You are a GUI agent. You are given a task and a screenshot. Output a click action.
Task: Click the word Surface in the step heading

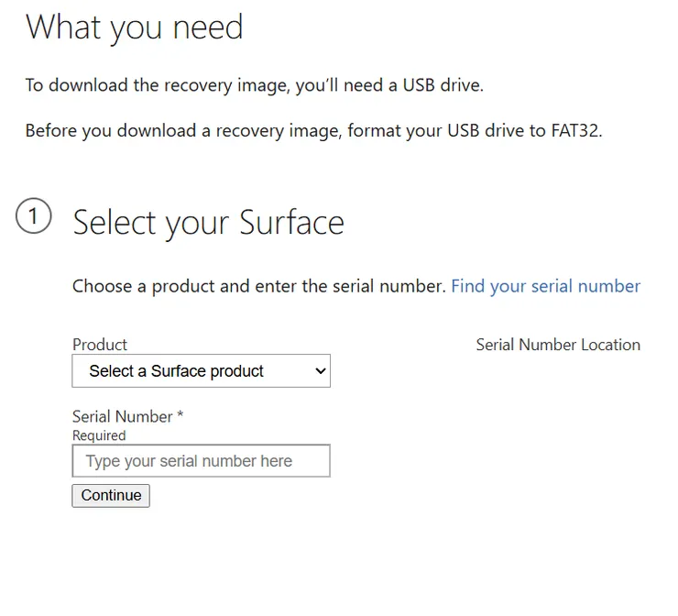point(291,223)
